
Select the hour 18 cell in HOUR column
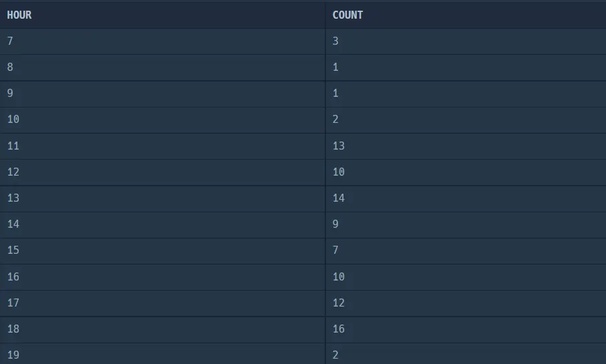click(x=13, y=329)
